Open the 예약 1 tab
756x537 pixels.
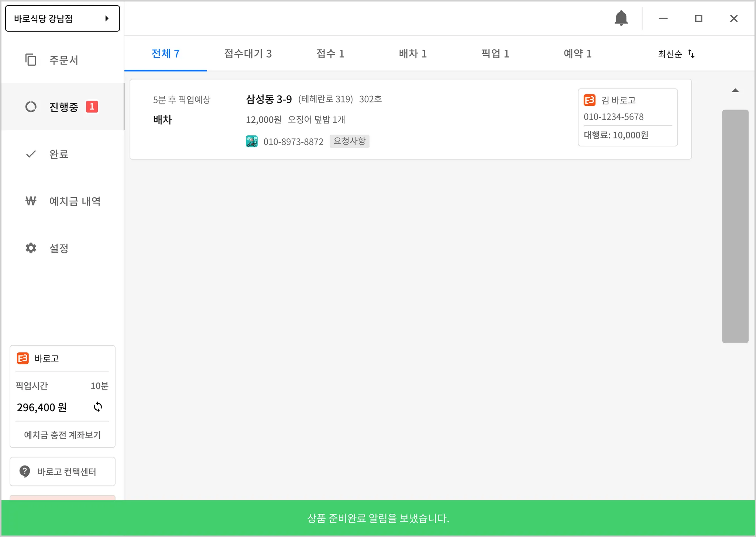point(577,54)
